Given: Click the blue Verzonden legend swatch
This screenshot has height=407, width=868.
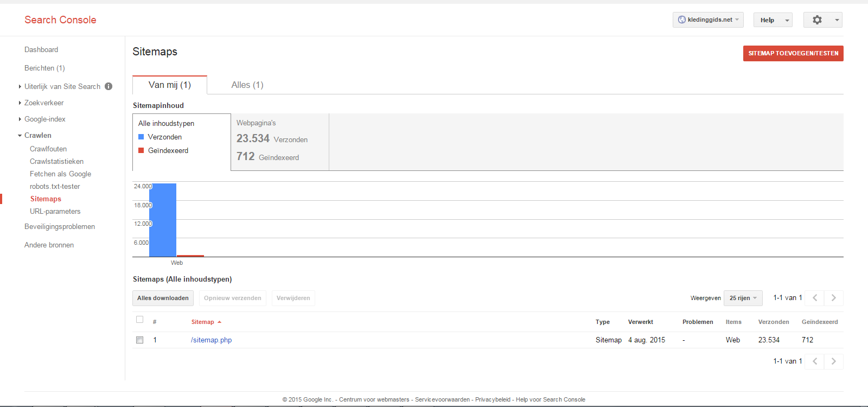Looking at the screenshot, I should tap(141, 137).
